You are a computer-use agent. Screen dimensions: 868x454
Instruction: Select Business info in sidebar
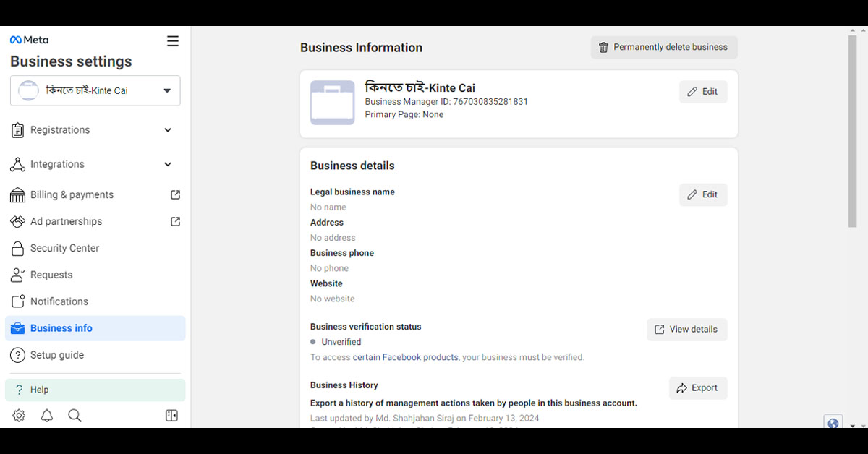95,328
